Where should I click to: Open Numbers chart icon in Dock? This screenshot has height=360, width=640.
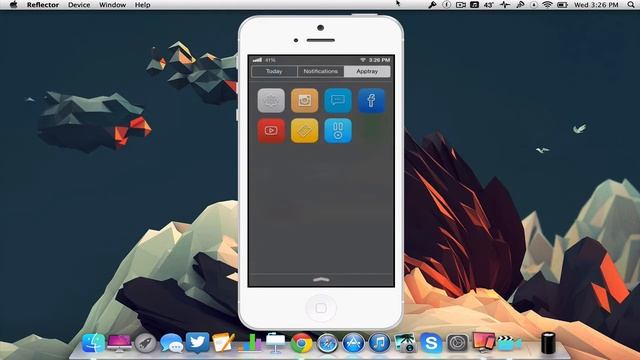[249, 343]
